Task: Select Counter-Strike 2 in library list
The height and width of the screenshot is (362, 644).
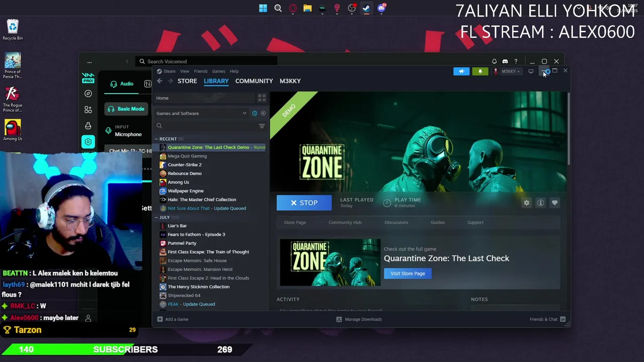Action: [x=185, y=165]
